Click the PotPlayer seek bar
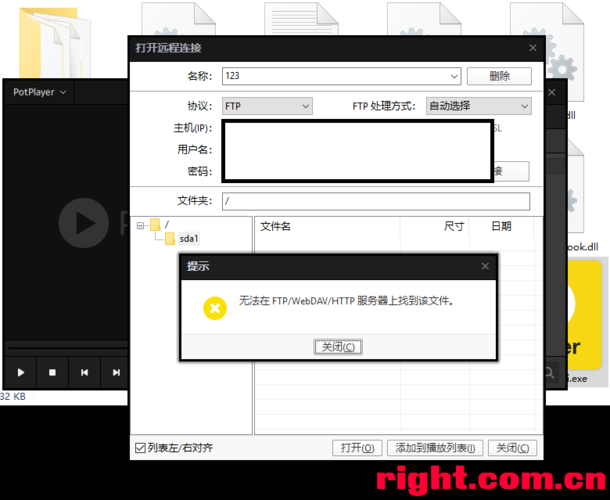The width and height of the screenshot is (610, 500). [68, 347]
